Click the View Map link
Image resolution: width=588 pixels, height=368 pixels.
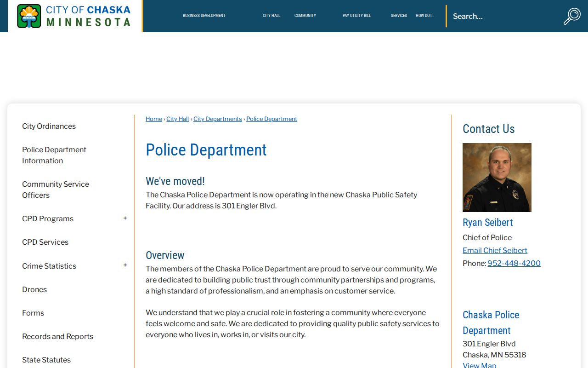[x=480, y=365]
